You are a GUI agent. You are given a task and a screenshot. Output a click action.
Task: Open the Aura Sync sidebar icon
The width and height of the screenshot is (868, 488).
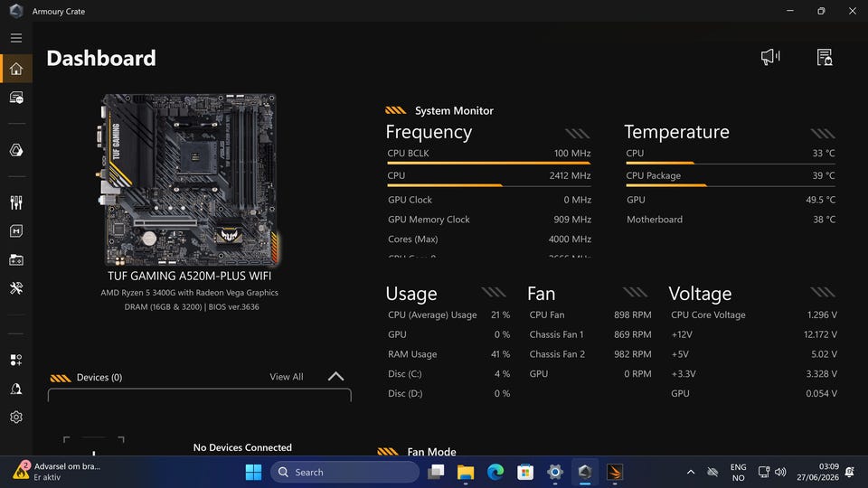[x=16, y=150]
